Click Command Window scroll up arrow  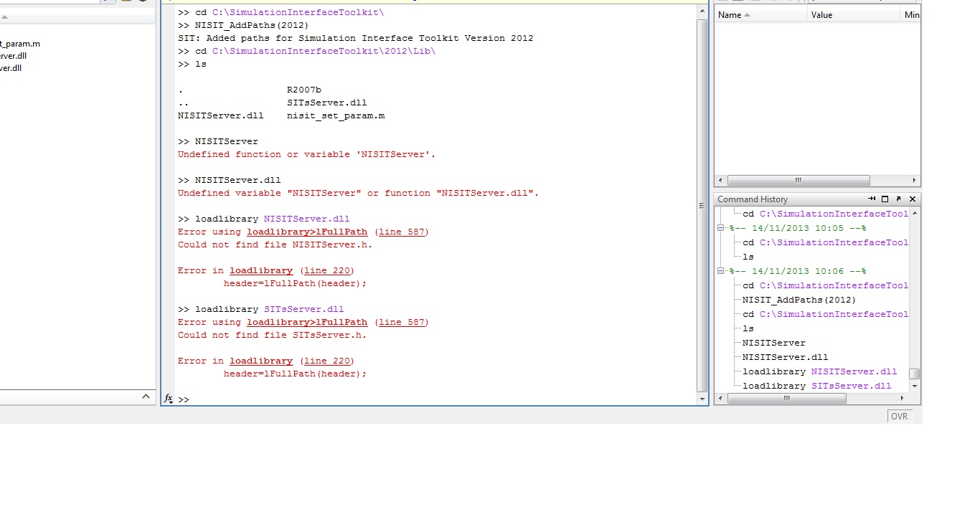click(x=702, y=12)
